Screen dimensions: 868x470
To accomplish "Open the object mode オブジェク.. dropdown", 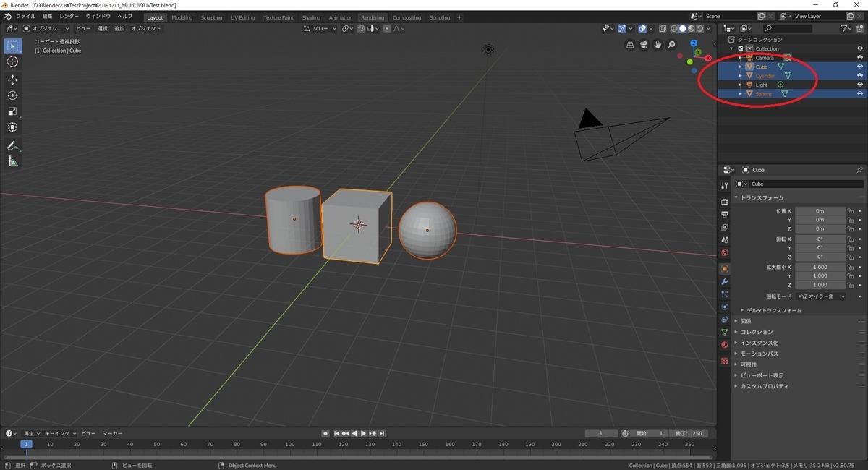I will pyautogui.click(x=46, y=28).
